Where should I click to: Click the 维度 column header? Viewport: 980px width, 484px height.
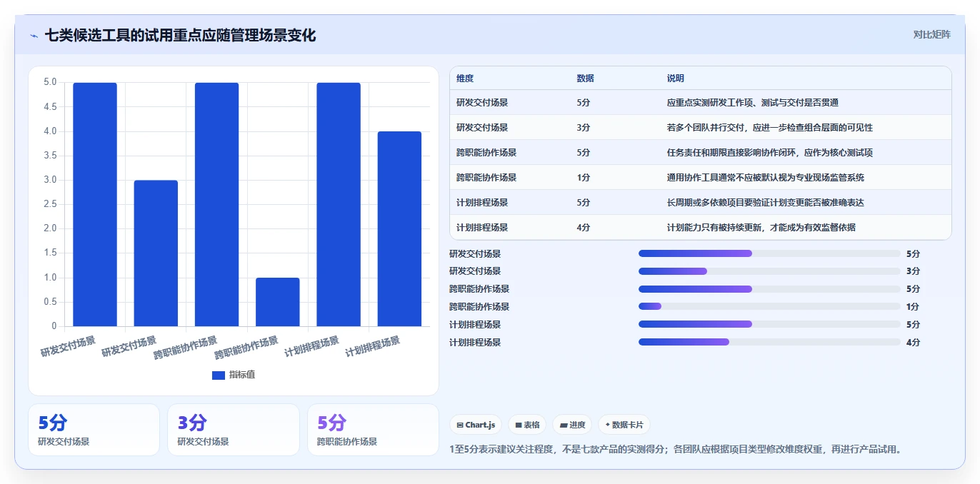[x=465, y=78]
